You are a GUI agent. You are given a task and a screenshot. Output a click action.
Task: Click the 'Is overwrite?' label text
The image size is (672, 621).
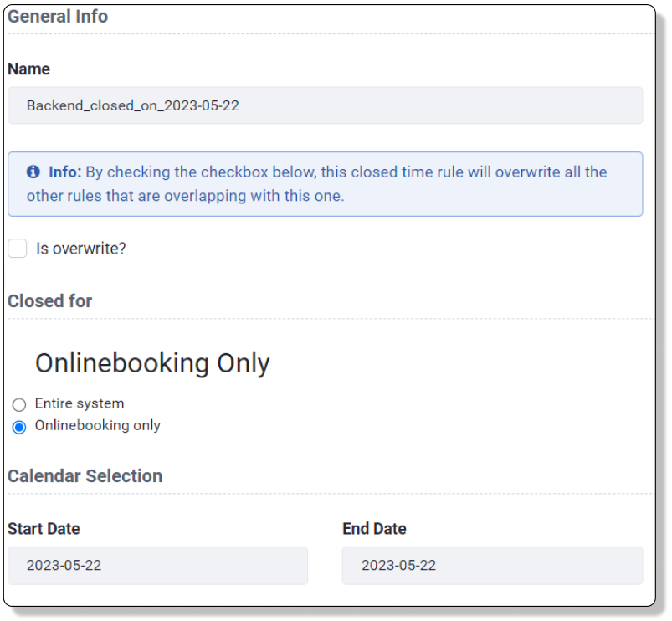click(80, 249)
